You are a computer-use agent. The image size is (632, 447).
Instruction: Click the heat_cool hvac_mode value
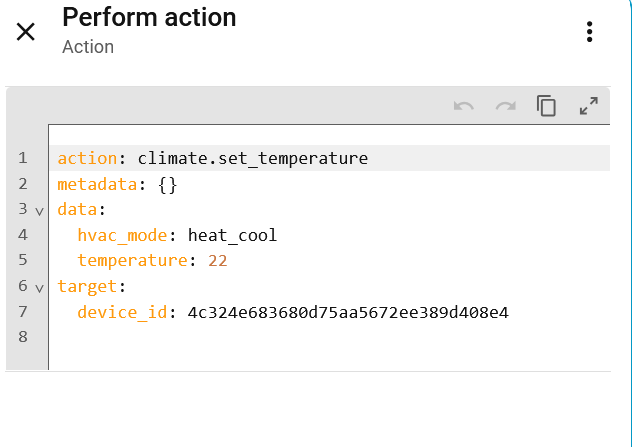(232, 236)
